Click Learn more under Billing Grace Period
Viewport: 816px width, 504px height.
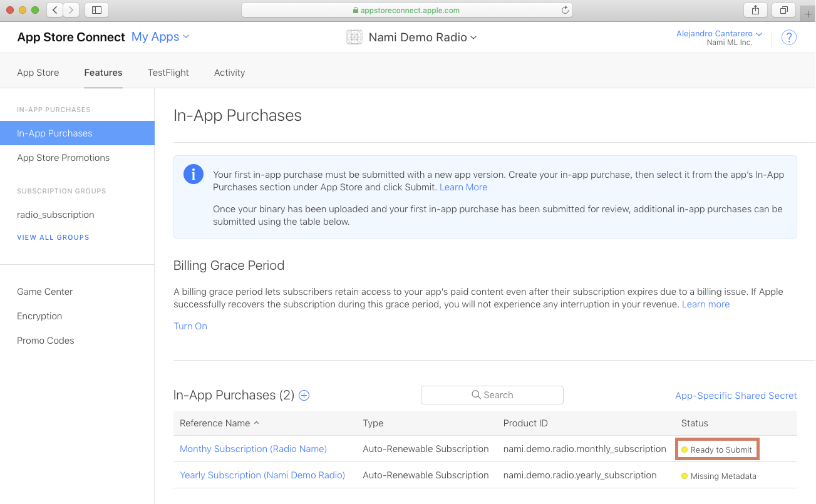click(706, 304)
